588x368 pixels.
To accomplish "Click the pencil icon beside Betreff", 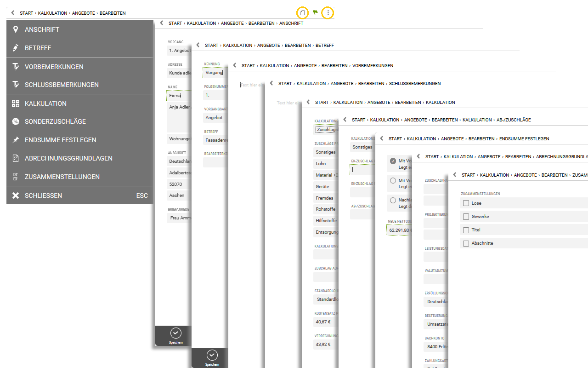I will coord(16,48).
